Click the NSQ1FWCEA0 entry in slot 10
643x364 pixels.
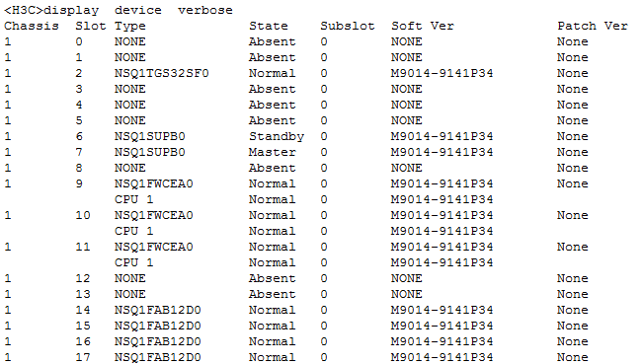pos(154,215)
